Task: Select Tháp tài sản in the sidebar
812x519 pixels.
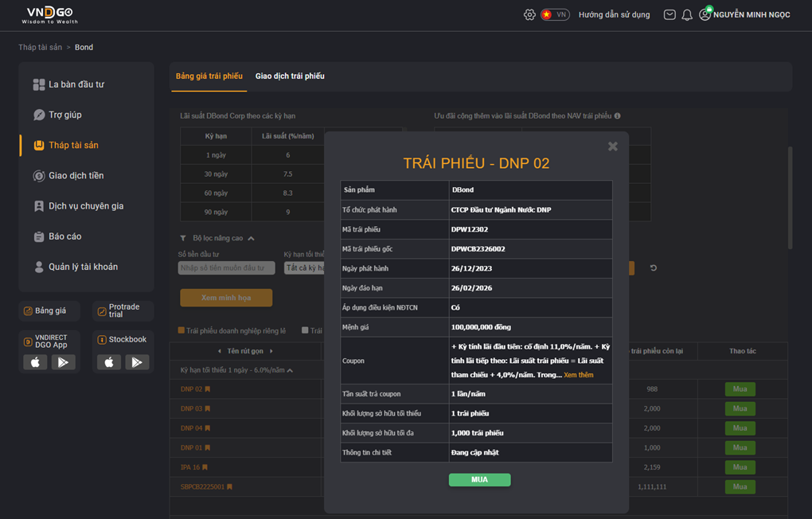Action: pyautogui.click(x=66, y=146)
